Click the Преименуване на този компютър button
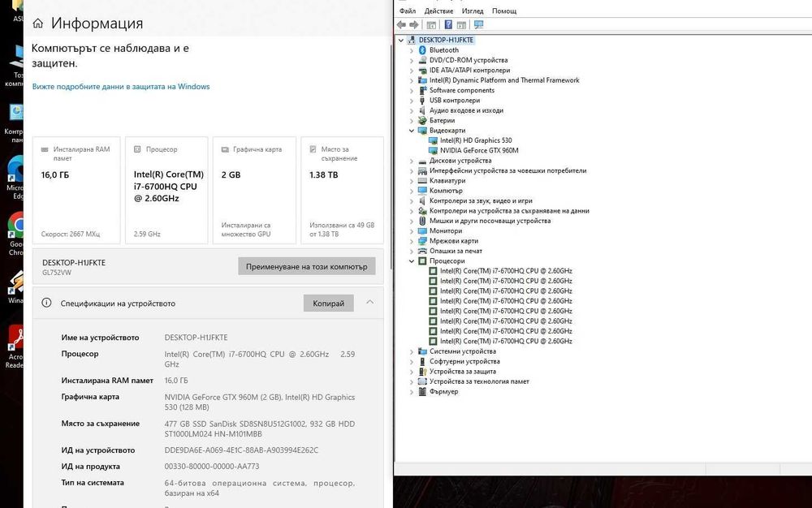 [307, 266]
